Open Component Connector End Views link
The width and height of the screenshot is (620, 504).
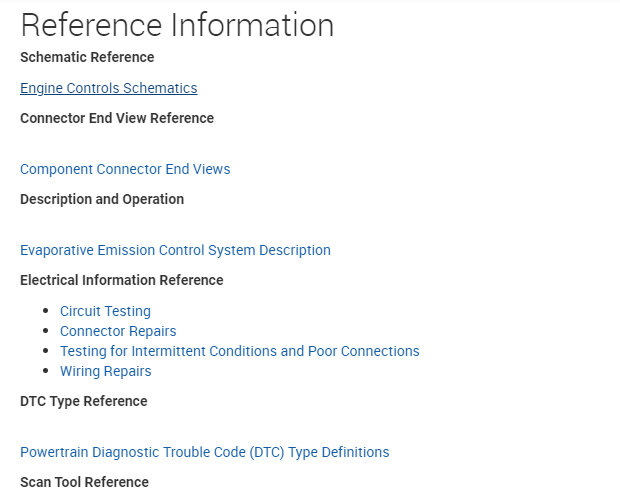point(125,169)
